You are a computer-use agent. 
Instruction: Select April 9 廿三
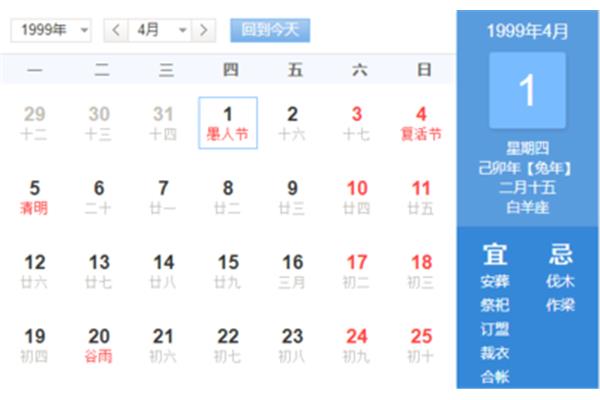coord(293,197)
